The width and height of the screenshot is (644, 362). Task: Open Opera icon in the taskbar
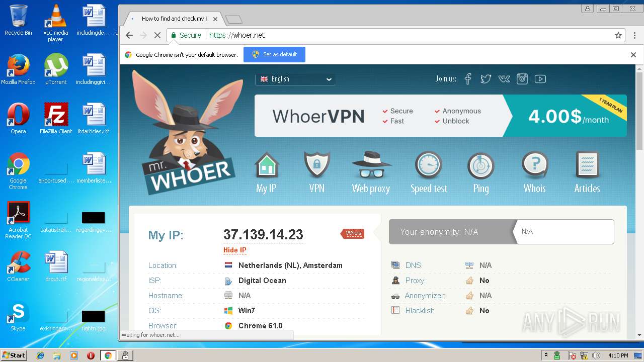(91, 355)
